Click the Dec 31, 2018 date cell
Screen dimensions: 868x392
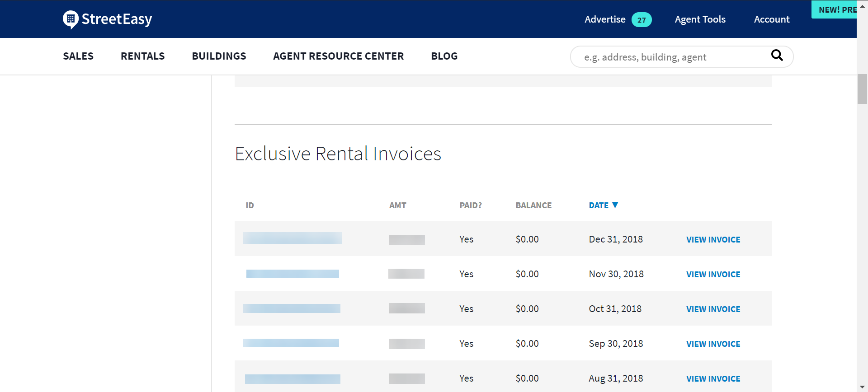click(616, 239)
